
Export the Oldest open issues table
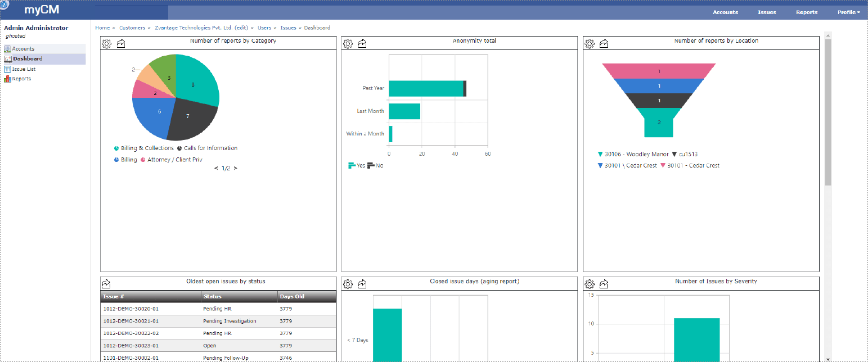(106, 284)
